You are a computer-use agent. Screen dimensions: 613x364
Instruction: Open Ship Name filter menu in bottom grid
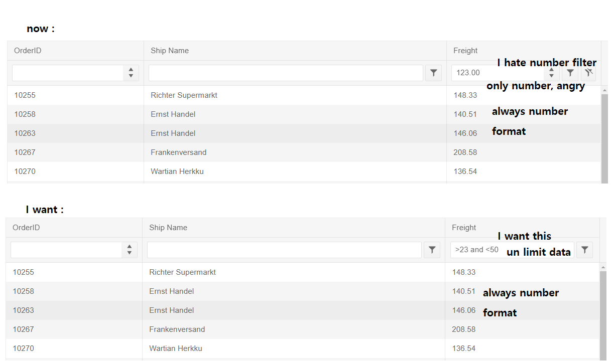coord(432,250)
